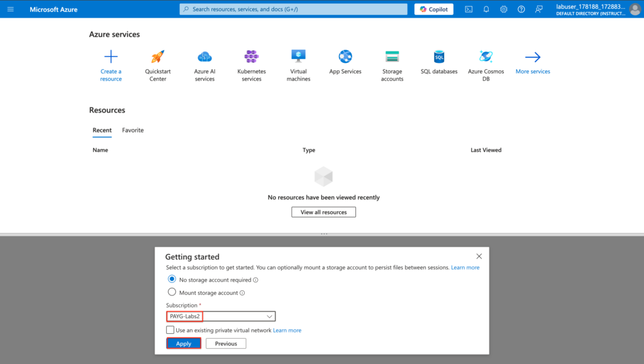The width and height of the screenshot is (644, 364).
Task: Choose the Mount storage account option
Action: click(172, 292)
